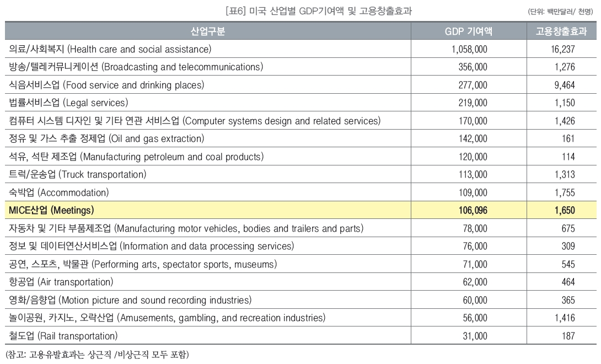
Task: Click GDP value 76,000
Action: point(475,246)
